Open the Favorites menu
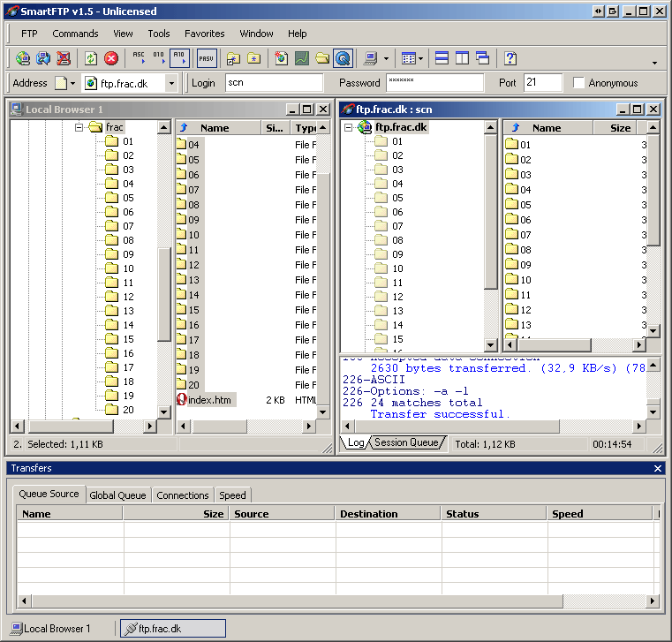The image size is (672, 642). (205, 34)
